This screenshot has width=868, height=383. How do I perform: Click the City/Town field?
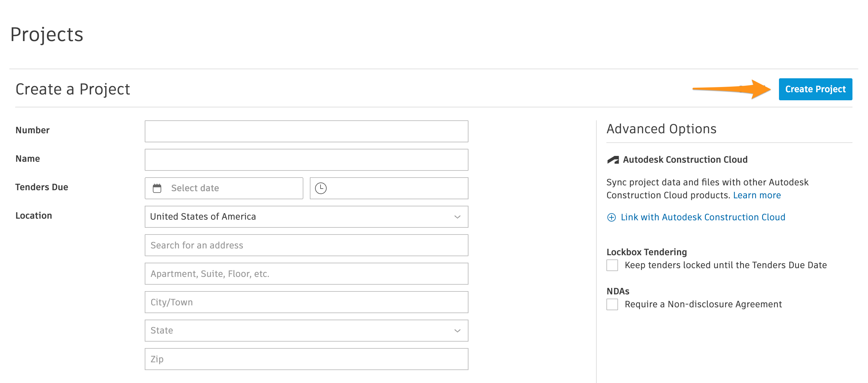(x=306, y=302)
